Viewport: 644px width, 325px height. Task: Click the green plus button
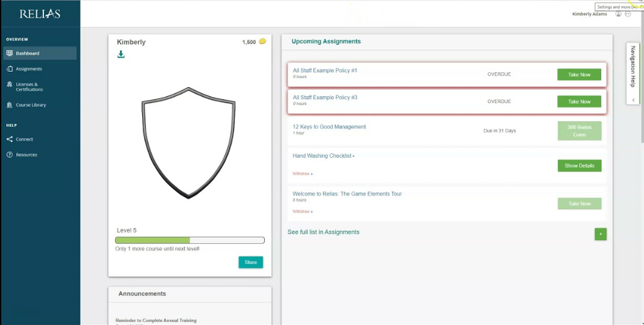(601, 234)
